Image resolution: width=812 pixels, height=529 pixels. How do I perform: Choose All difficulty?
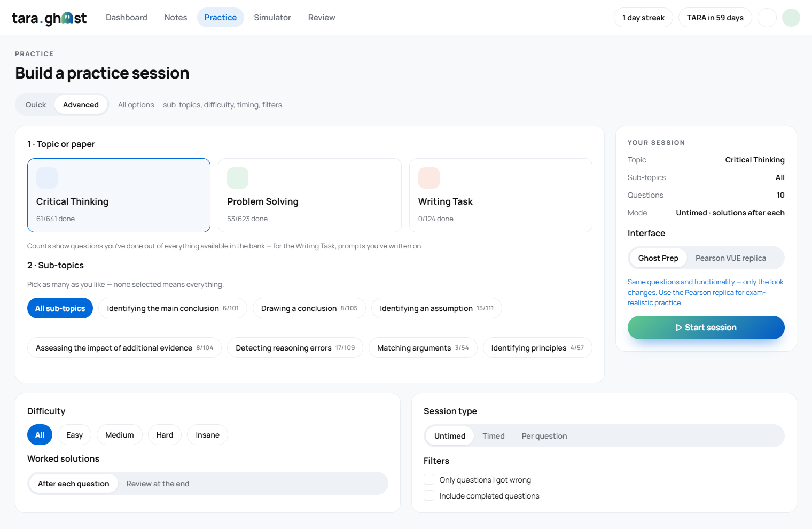(40, 435)
